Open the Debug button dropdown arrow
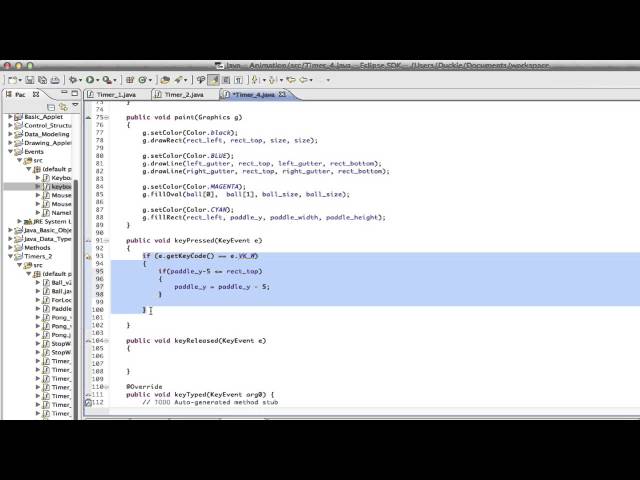This screenshot has width=640, height=480. tap(80, 80)
